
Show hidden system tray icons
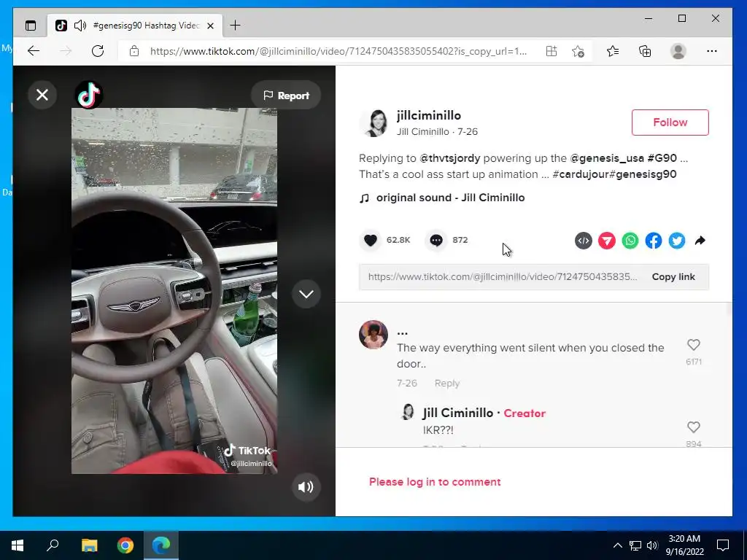point(617,545)
